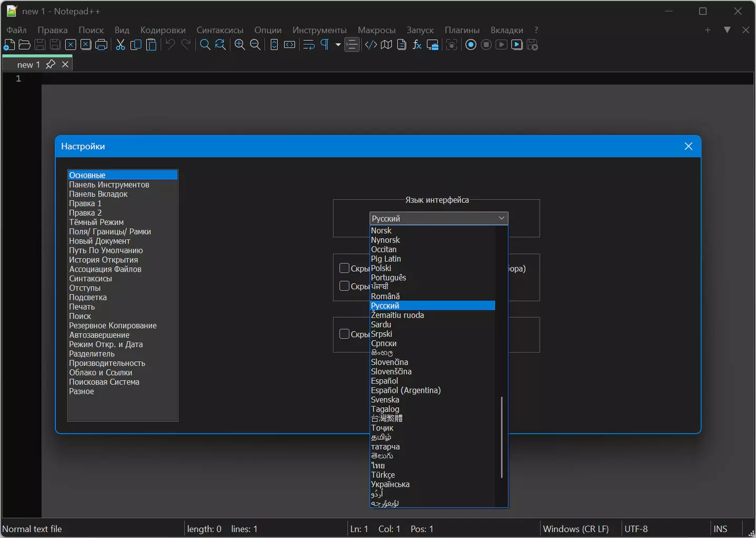Click the Run Macro Multiple Times icon
756x538 pixels.
click(517, 45)
